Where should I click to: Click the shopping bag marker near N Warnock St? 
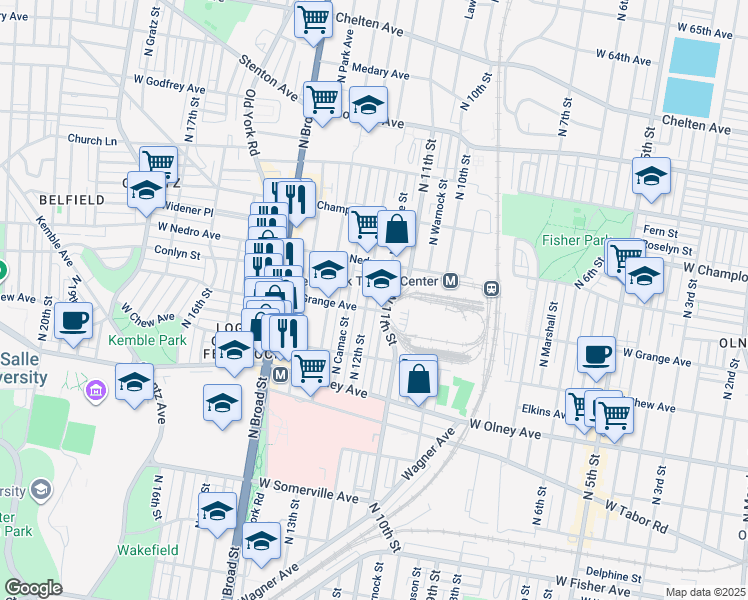pos(396,232)
